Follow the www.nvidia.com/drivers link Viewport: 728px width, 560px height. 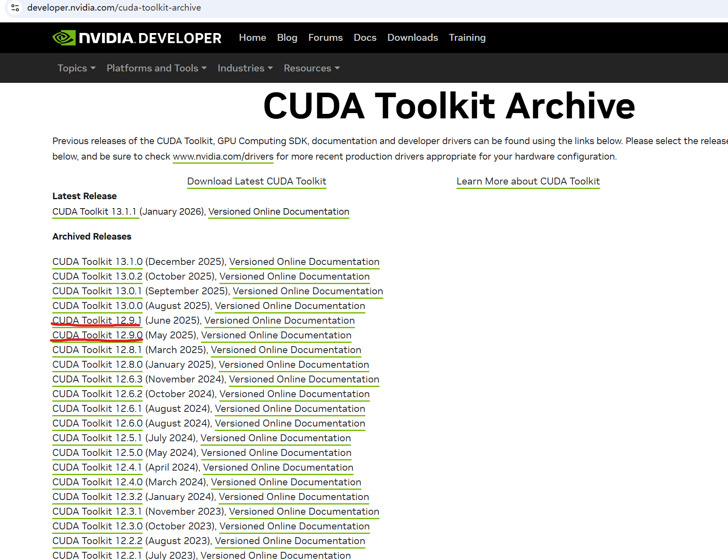click(223, 156)
